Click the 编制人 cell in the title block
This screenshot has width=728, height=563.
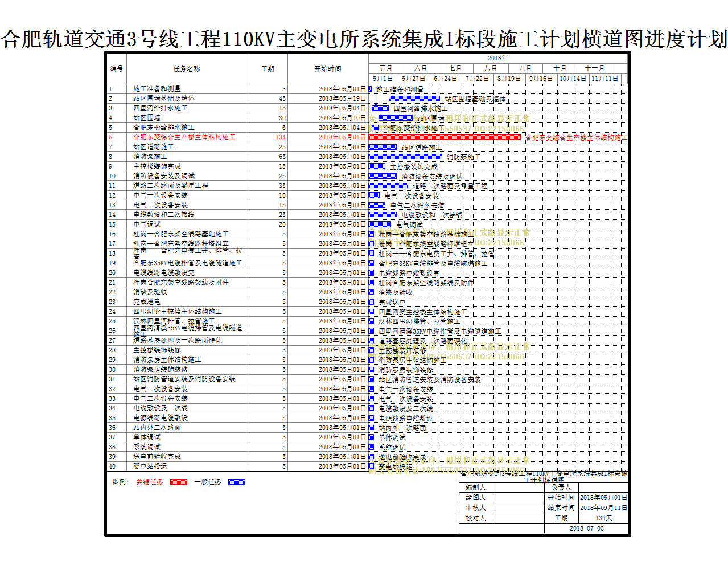click(476, 487)
